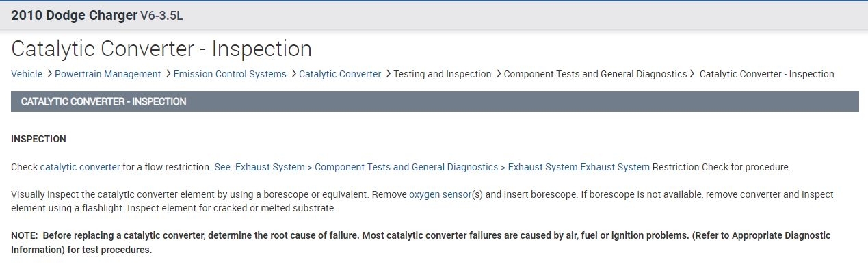The width and height of the screenshot is (868, 275).
Task: Follow the 'See: Exhaust System' restriction check link
Action: click(x=431, y=167)
